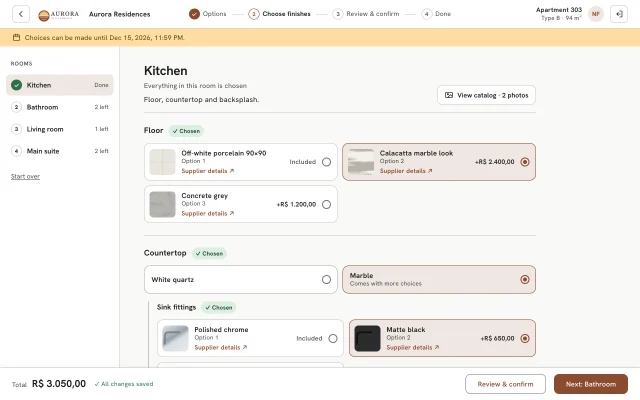This screenshot has height=400, width=640.
Task: Select Concrete grey floor radio button
Action: coord(326,204)
